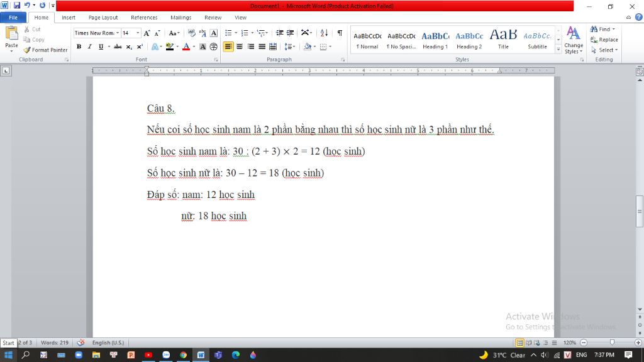The image size is (644, 362).
Task: Apply strikethrough formatting
Action: pos(118,47)
